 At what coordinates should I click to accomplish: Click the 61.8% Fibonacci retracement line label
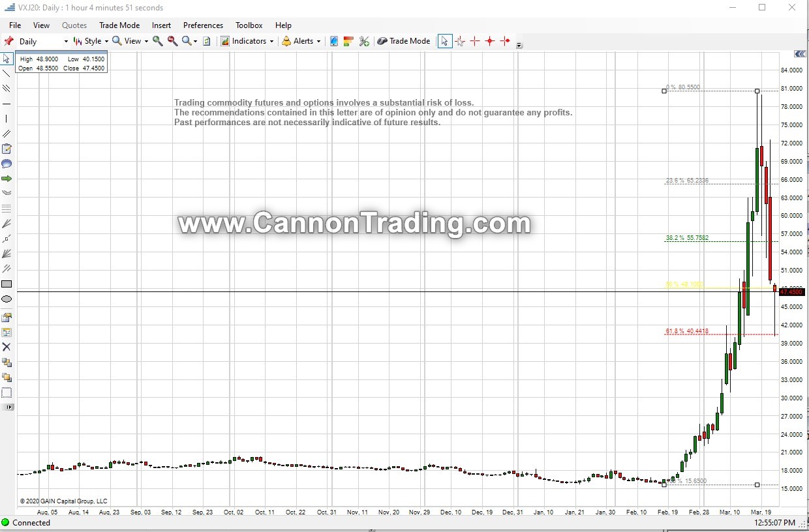[686, 331]
